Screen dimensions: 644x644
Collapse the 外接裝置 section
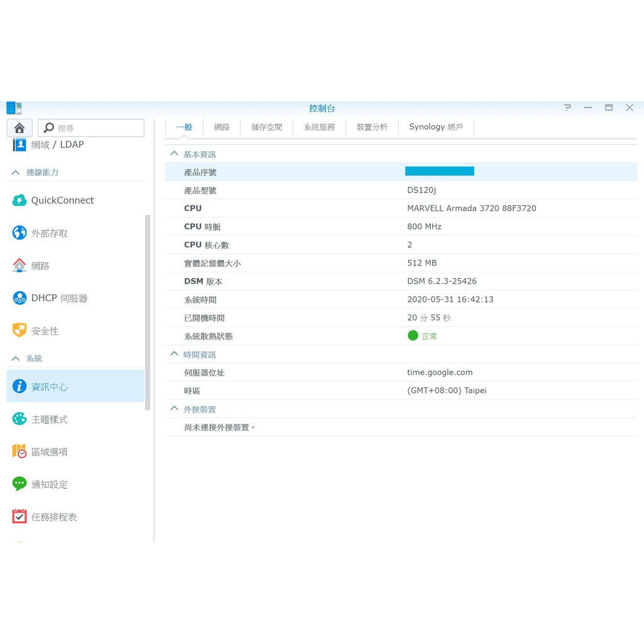click(174, 409)
